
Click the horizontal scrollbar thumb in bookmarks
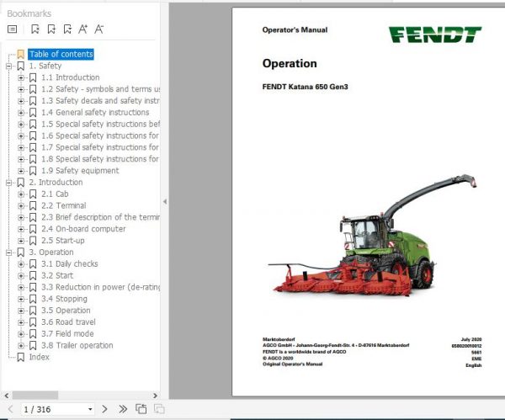[35, 396]
